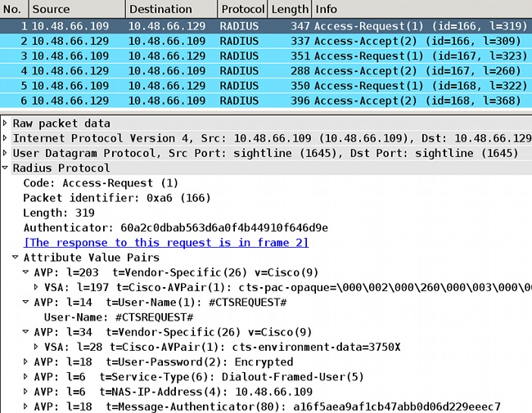Collapse the Attribute Value Pairs tree
Viewport: 532px width, 413px height.
coord(16,258)
